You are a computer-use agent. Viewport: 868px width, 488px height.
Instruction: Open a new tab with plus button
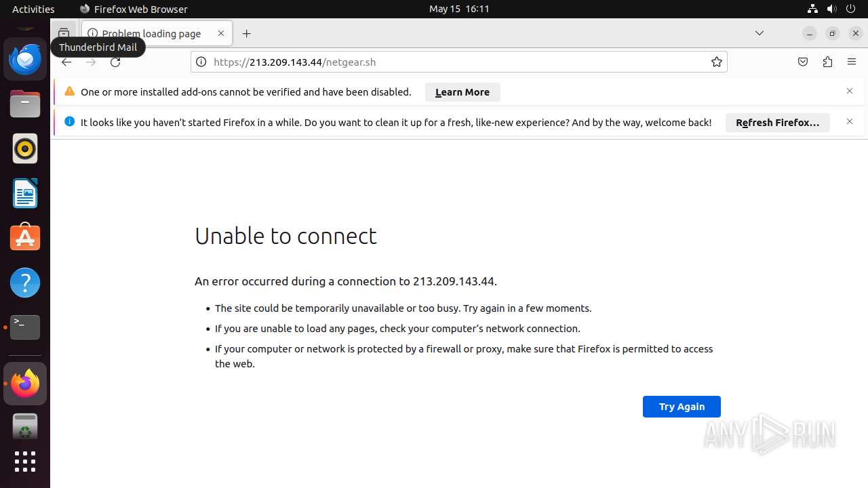247,33
